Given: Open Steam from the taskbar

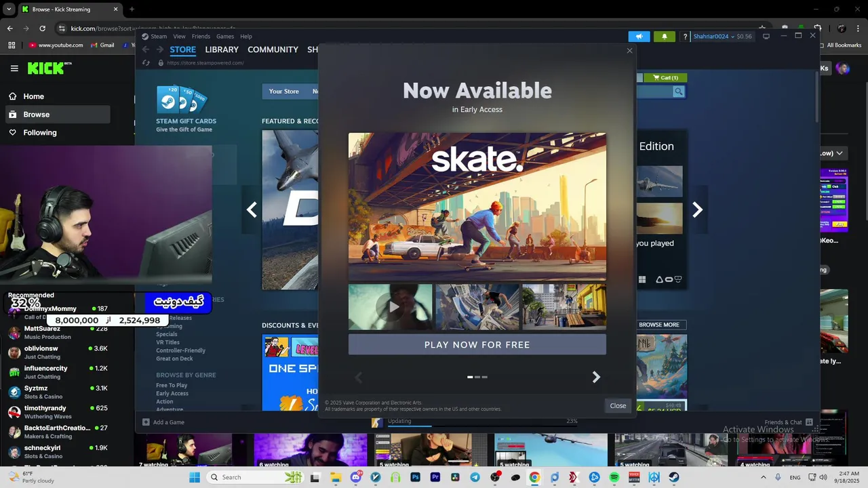Looking at the screenshot, I should pos(673,477).
